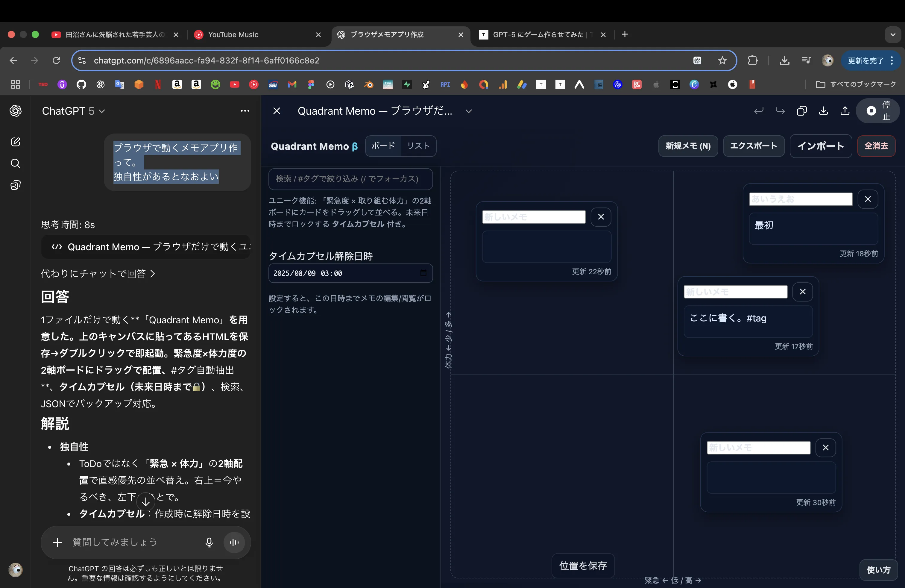Undo the last canvas edit

758,111
